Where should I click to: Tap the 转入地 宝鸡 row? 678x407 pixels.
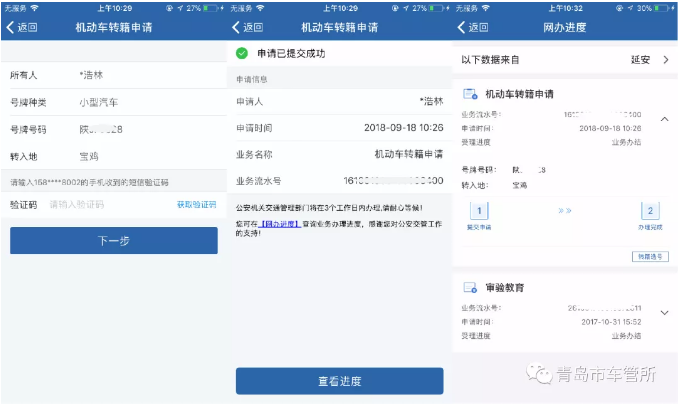[113, 156]
